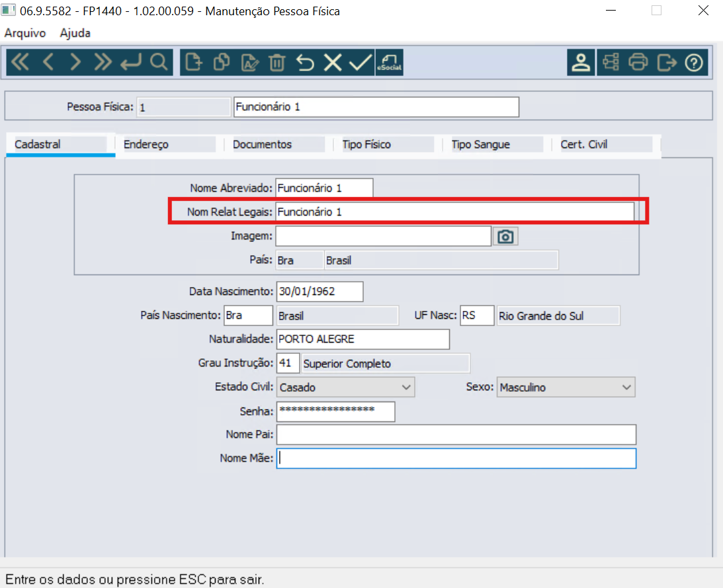Edit the record with pencil icon
723x588 pixels.
pos(249,62)
